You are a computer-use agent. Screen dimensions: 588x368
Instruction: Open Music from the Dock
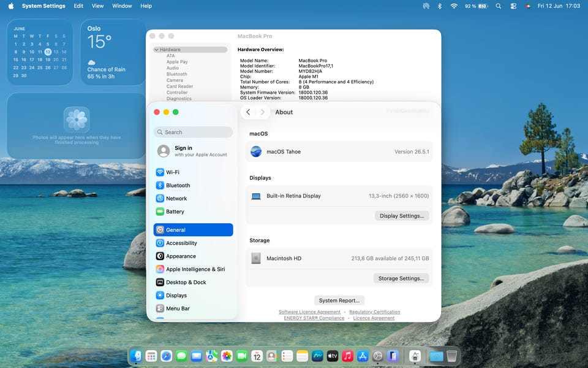[348, 356]
